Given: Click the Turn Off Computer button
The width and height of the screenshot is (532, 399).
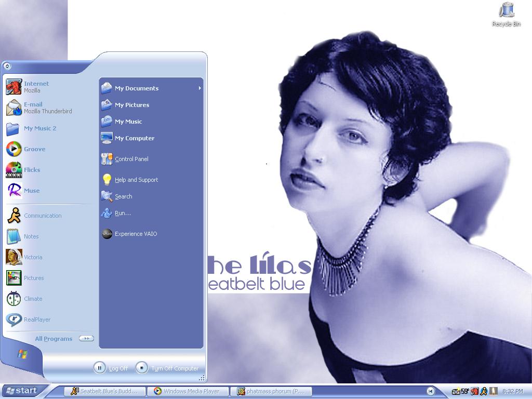Looking at the screenshot, I should (x=167, y=368).
